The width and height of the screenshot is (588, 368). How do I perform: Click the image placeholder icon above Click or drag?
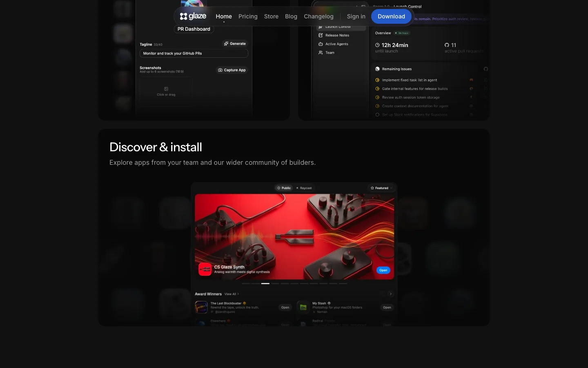[x=166, y=89]
